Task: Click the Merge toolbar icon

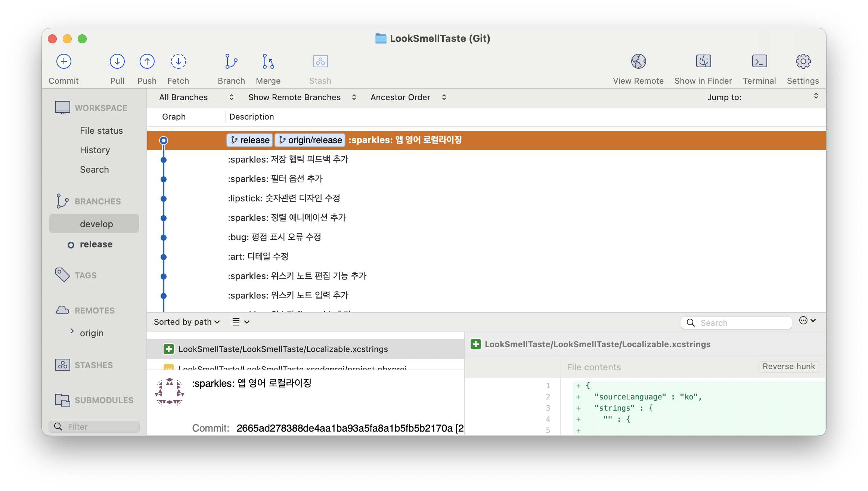Action: [268, 62]
